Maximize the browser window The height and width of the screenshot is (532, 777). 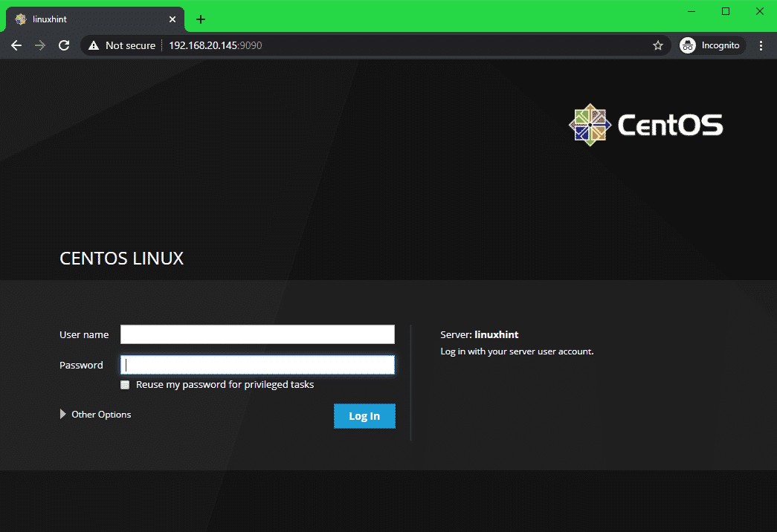click(726, 11)
